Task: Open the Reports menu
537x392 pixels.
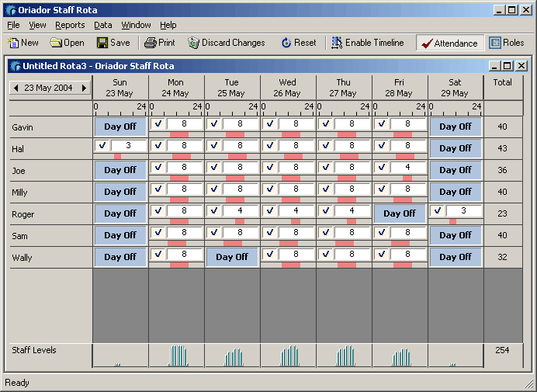Action: click(70, 25)
